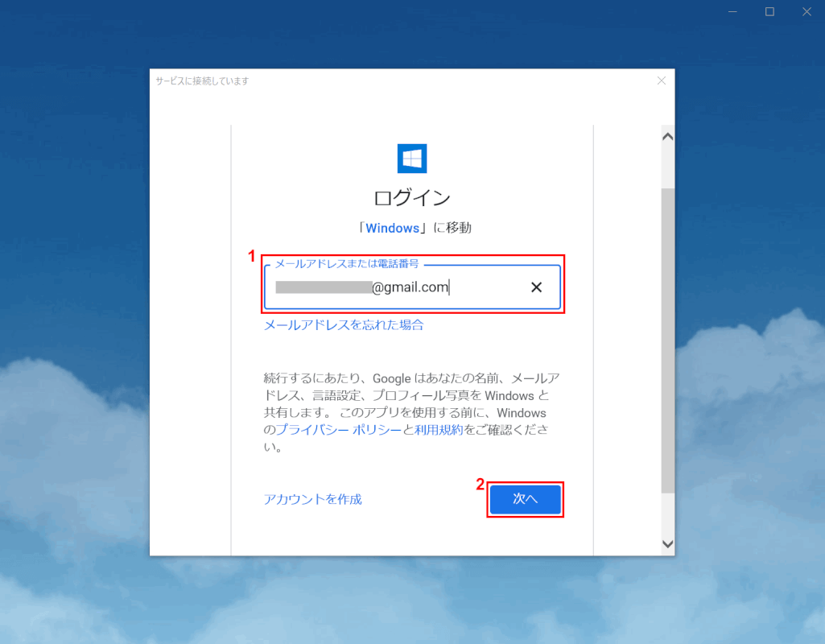Viewport: 825px width, 644px height.
Task: Focus the メールアドレスまたは電話番号 input field
Action: click(x=412, y=287)
